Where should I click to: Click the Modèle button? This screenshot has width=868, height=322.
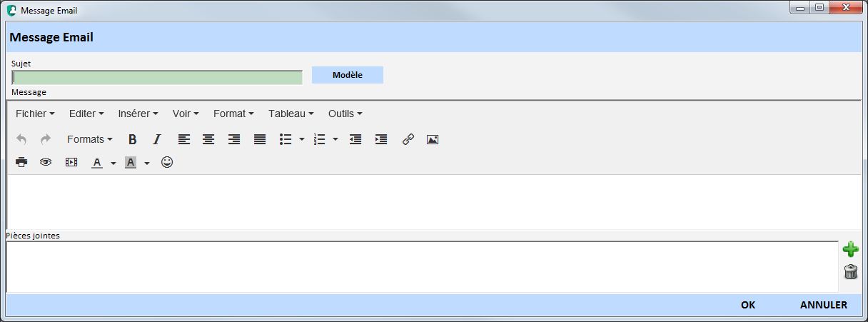(x=348, y=75)
